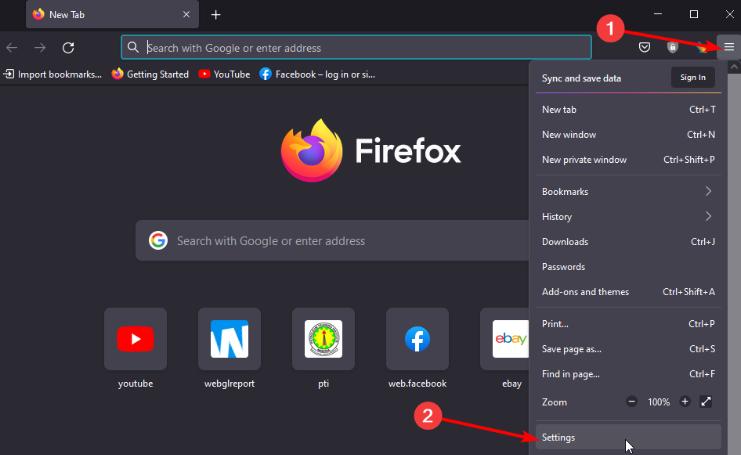Open Import bookmarks toolbar item
This screenshot has height=455, width=741.
point(52,74)
